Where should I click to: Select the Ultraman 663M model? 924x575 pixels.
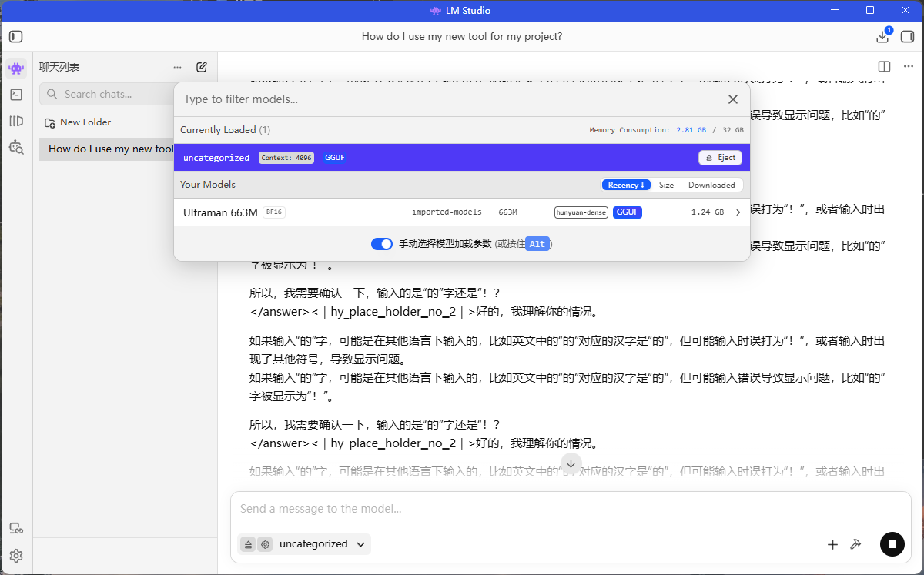(462, 212)
